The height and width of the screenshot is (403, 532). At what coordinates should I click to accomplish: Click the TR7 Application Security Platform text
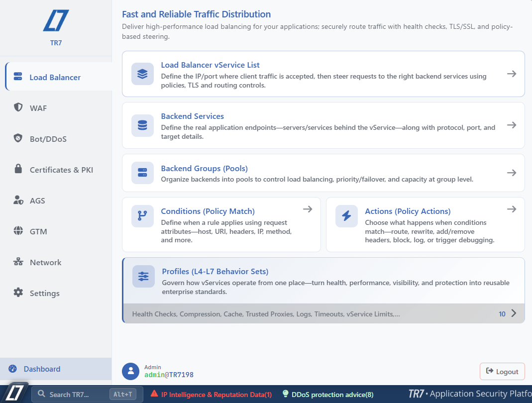coord(470,394)
